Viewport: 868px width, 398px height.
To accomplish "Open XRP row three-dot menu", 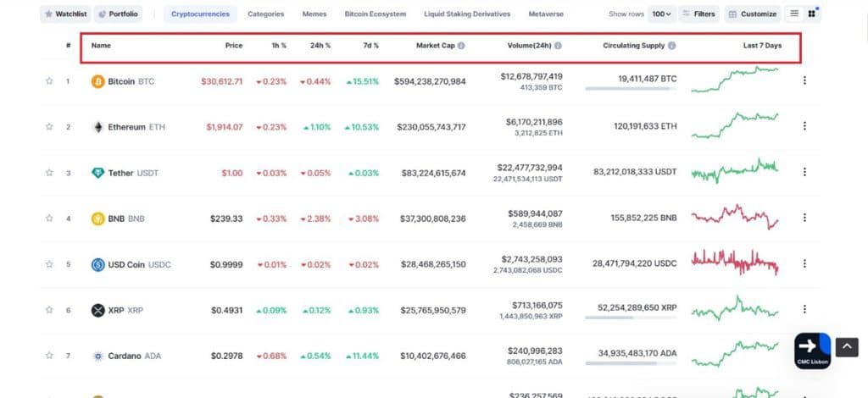I will 804,309.
